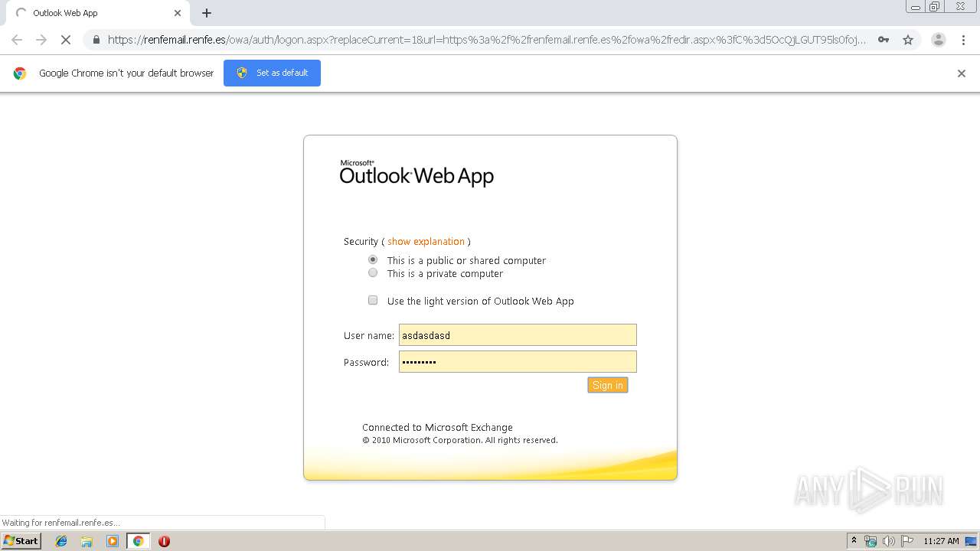Bookmark this page with the star icon
Screen dimensions: 980x551
[x=908, y=40]
